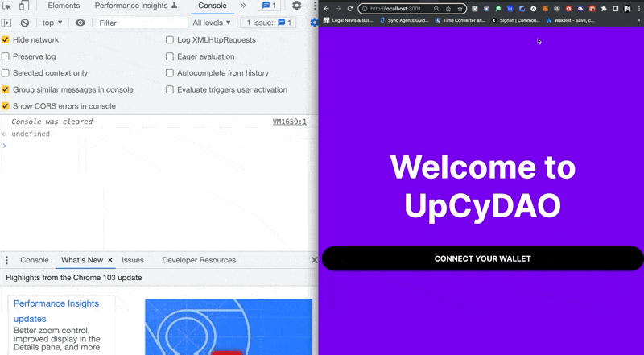Click the live expression eye icon
644x355 pixels.
pos(80,23)
